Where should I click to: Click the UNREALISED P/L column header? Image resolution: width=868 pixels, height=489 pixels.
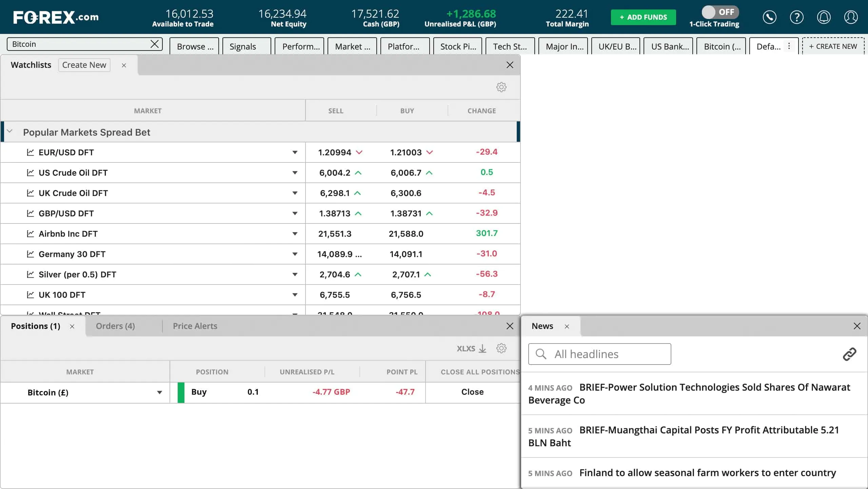[307, 372]
